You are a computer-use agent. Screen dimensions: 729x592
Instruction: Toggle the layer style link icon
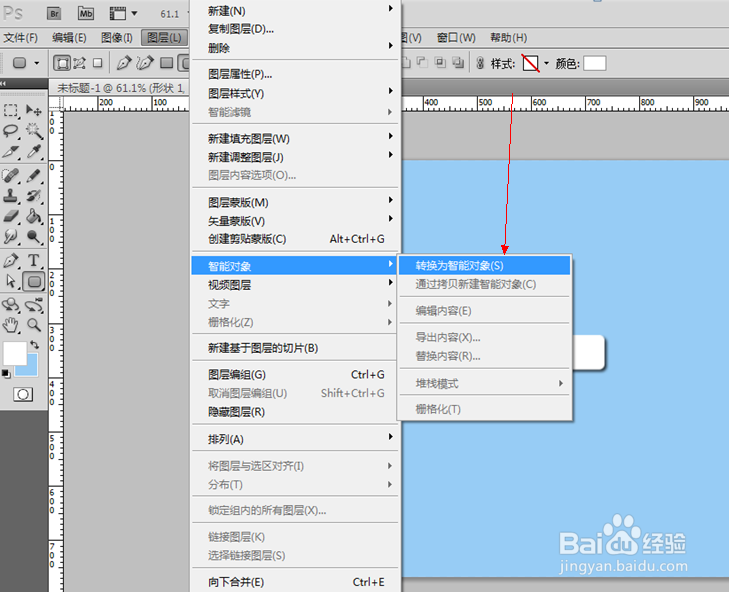click(x=480, y=63)
